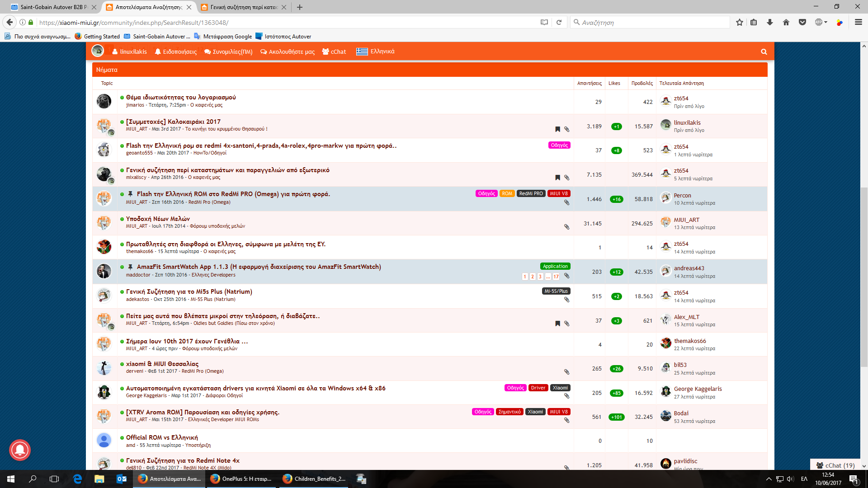Open Firefox hamburger menu
This screenshot has width=868, height=488.
click(x=858, y=22)
